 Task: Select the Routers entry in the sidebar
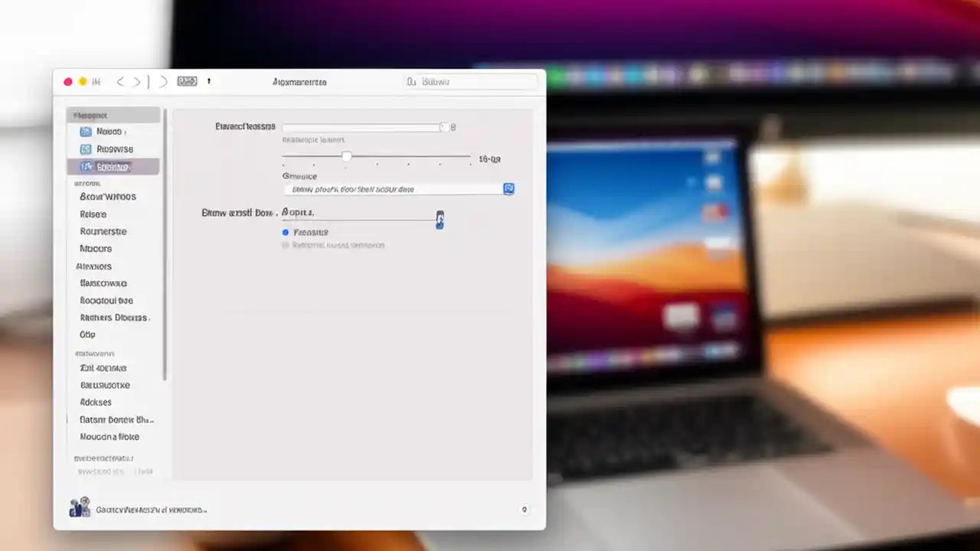[103, 231]
